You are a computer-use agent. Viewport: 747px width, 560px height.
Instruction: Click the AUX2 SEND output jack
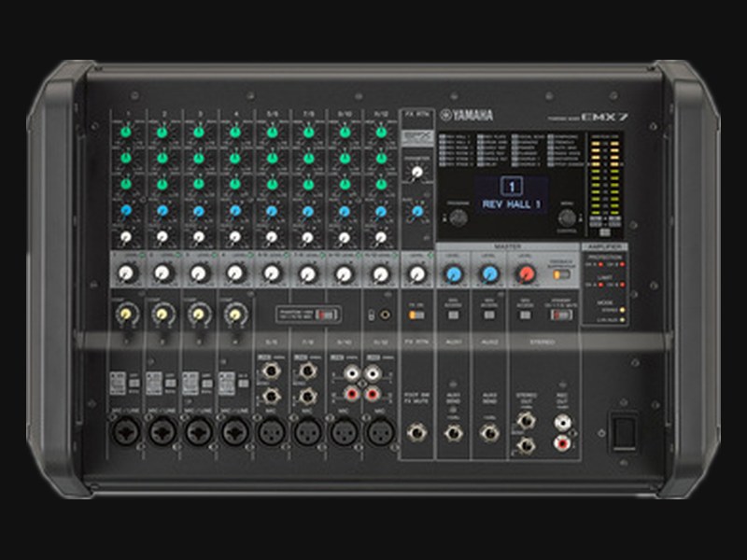[489, 433]
